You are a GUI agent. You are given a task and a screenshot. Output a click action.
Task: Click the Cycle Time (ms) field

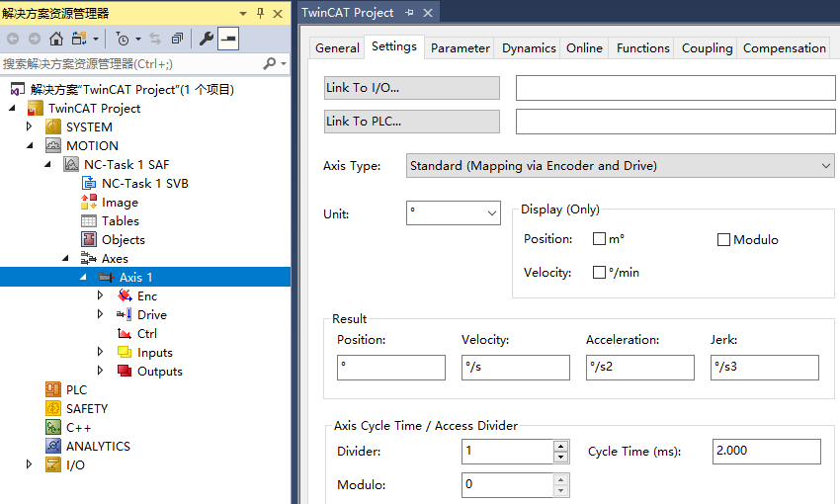(x=767, y=451)
